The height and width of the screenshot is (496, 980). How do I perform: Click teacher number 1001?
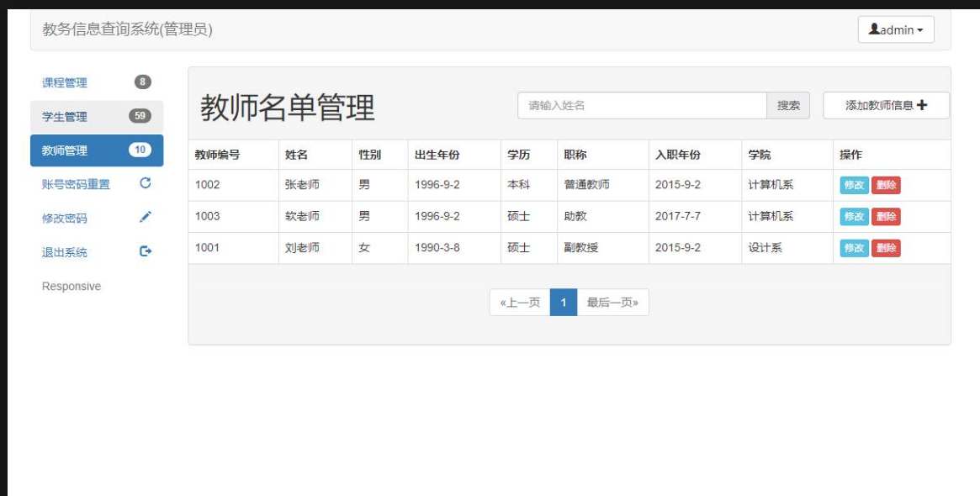[x=208, y=247]
